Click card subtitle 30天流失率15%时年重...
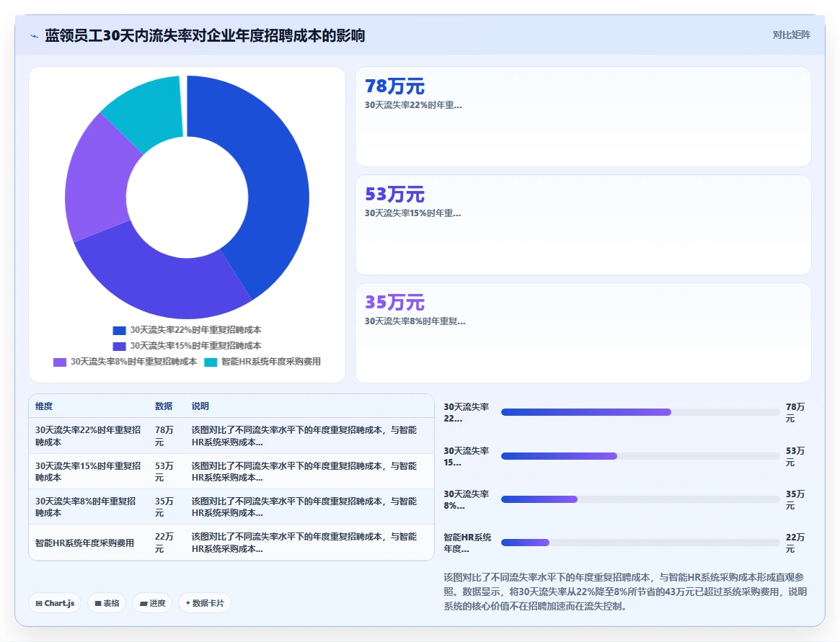The width and height of the screenshot is (840, 642). click(412, 213)
